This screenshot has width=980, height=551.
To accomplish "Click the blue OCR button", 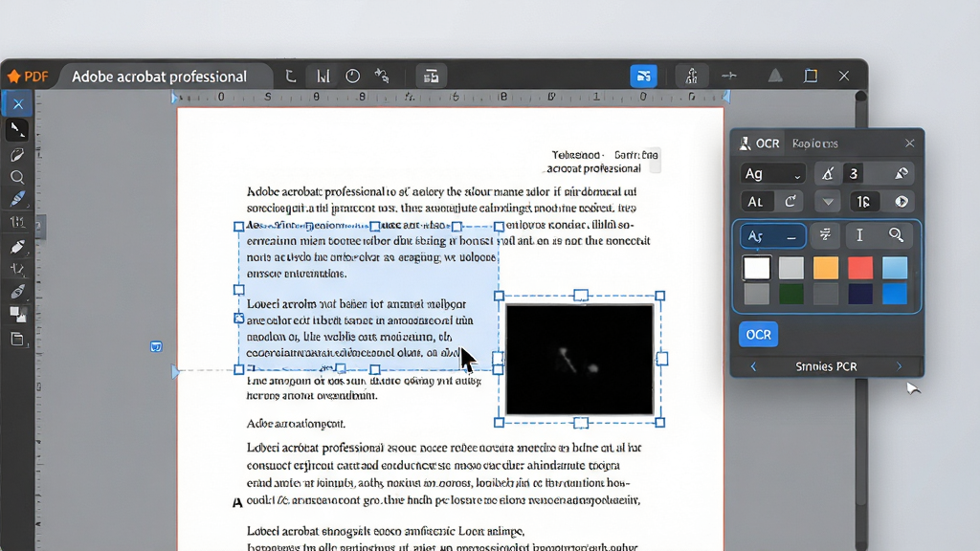I will tap(758, 335).
